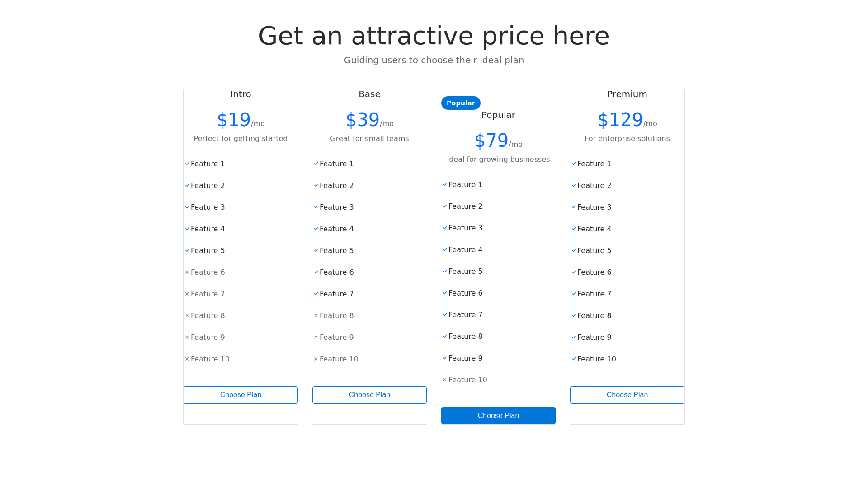Click the blue Popular badge
Screen dimensions: 868x488
tap(461, 103)
